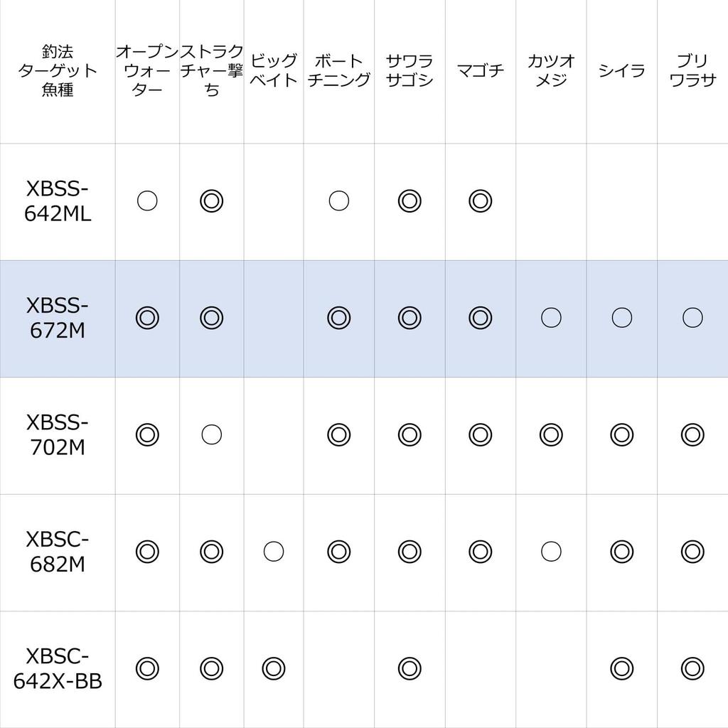Click XBSC-642X-BB double circle under ビッグベイト
728x728 pixels.
click(x=274, y=668)
